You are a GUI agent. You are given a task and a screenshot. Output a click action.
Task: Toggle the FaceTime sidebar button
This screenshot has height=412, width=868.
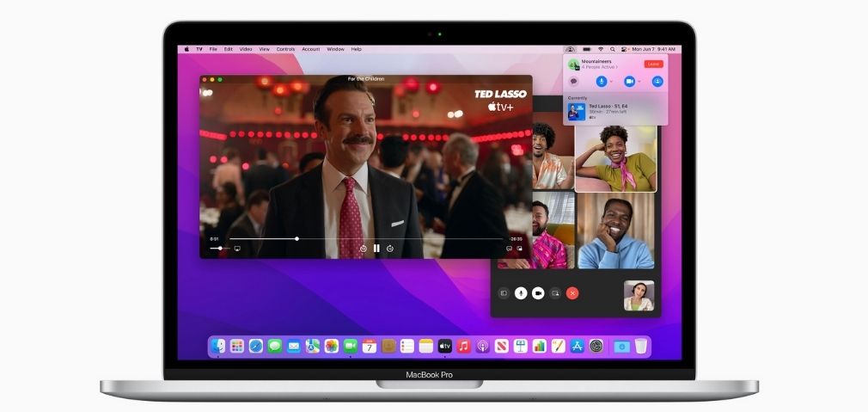504,293
